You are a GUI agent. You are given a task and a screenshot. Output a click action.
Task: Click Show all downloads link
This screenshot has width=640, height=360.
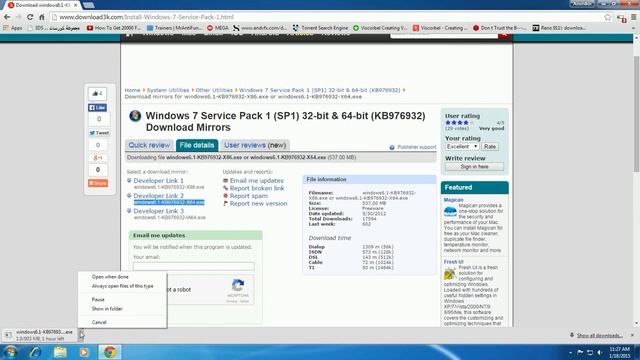[599, 336]
